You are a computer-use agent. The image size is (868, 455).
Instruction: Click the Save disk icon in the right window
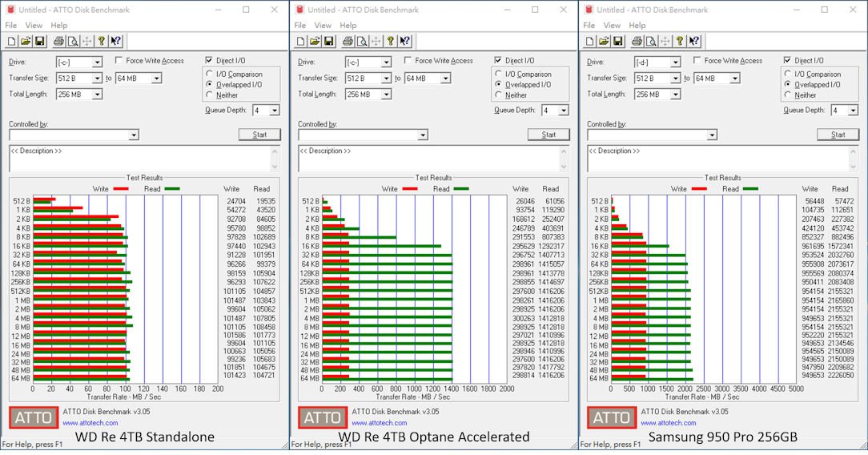pyautogui.click(x=618, y=41)
